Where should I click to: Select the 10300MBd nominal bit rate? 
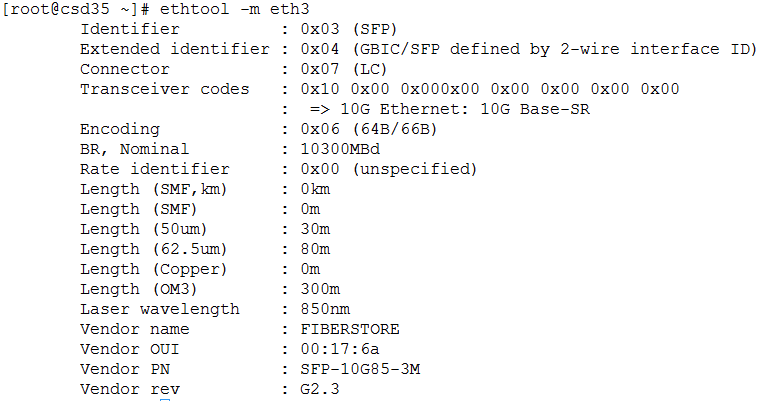pyautogui.click(x=340, y=149)
